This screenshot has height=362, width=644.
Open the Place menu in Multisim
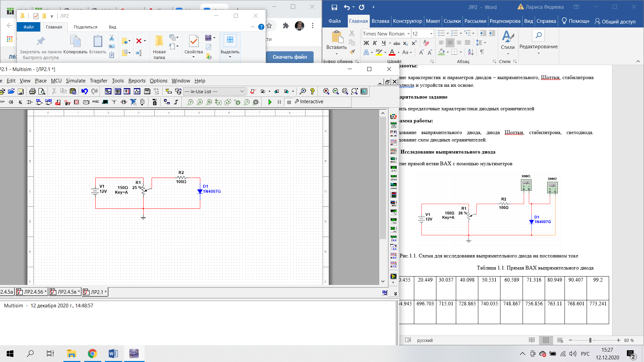[x=41, y=81]
